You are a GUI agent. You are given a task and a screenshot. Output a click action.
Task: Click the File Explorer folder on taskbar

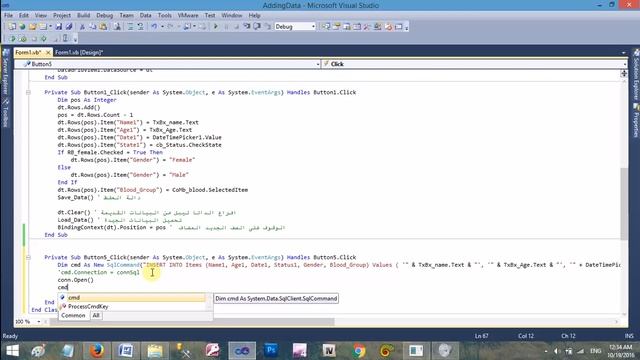click(x=155, y=351)
